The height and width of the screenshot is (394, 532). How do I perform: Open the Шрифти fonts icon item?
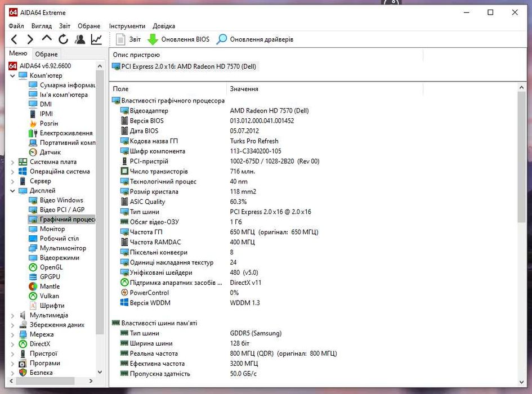click(47, 306)
